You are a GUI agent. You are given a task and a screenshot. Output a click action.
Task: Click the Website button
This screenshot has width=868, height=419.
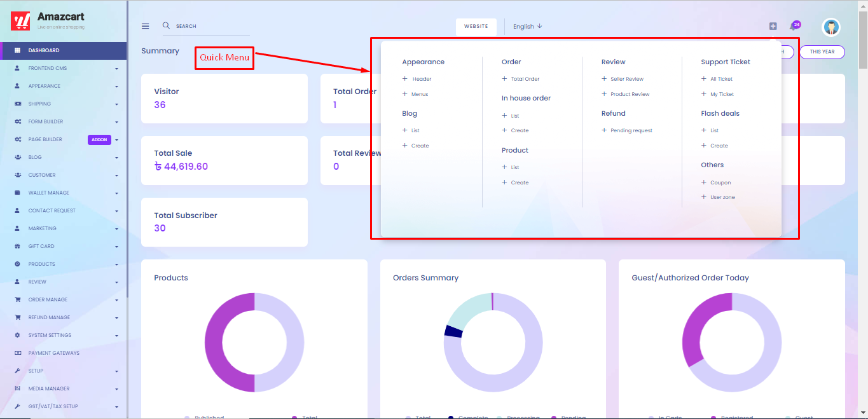tap(476, 26)
